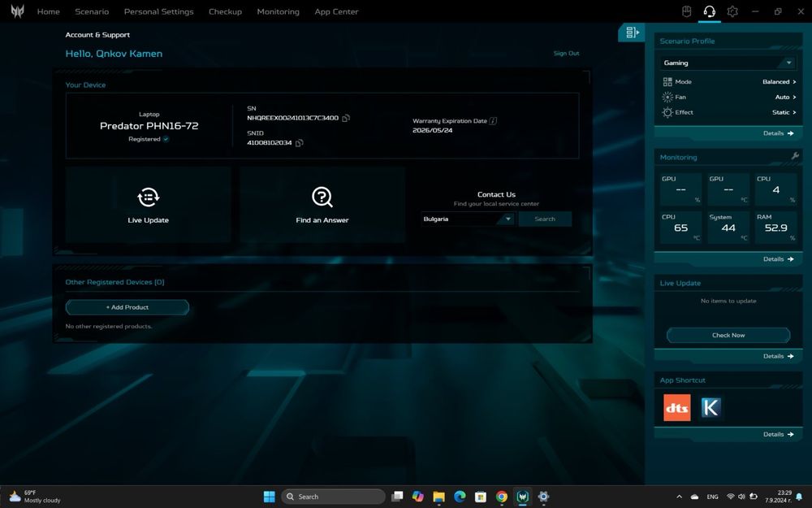Click the Effect lighting icon
Image resolution: width=812 pixels, height=508 pixels.
click(x=667, y=112)
